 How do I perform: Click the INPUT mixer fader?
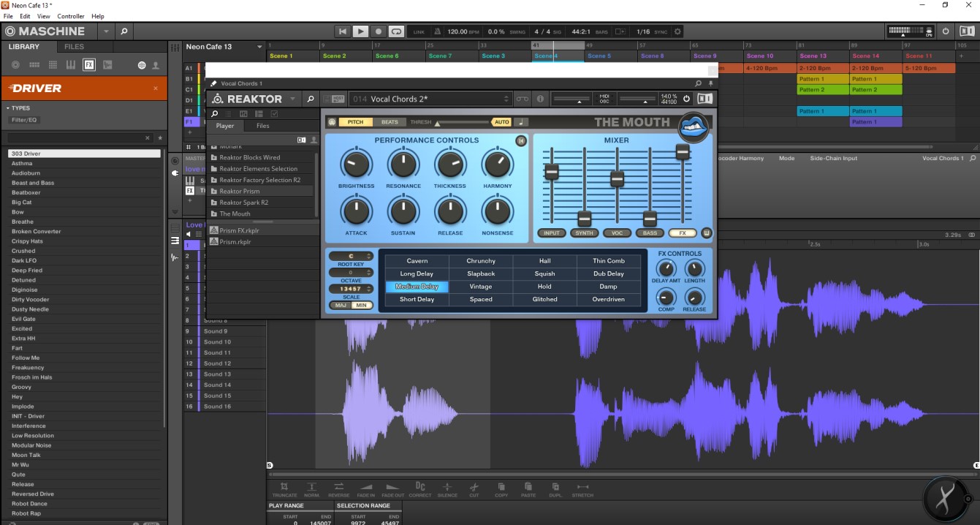[x=552, y=172]
